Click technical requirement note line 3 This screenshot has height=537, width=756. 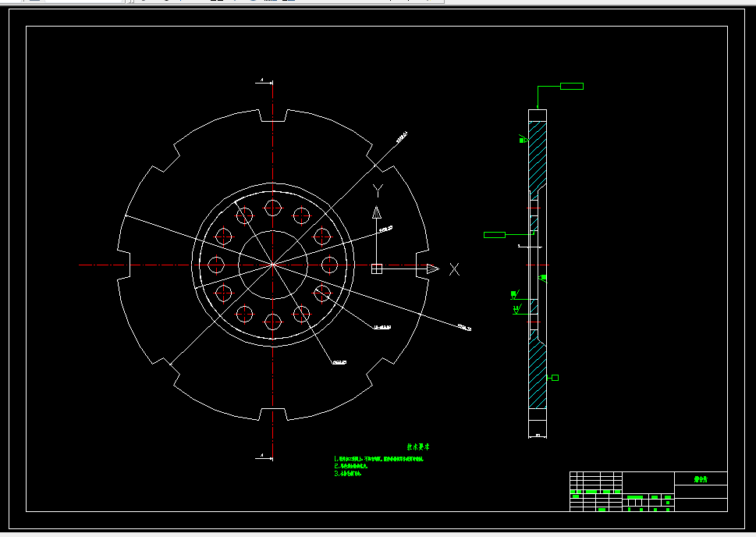click(348, 473)
